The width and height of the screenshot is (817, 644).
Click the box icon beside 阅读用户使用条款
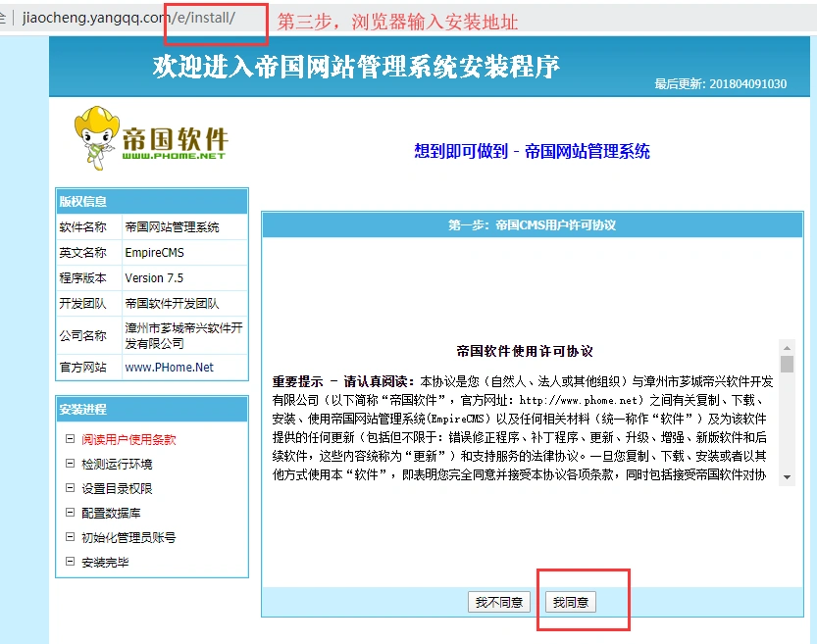pyautogui.click(x=70, y=439)
